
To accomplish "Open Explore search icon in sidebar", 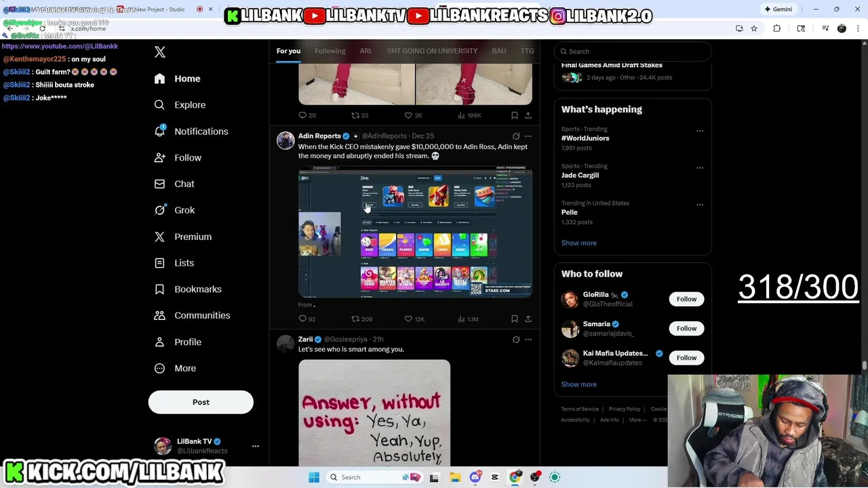I will pyautogui.click(x=159, y=105).
